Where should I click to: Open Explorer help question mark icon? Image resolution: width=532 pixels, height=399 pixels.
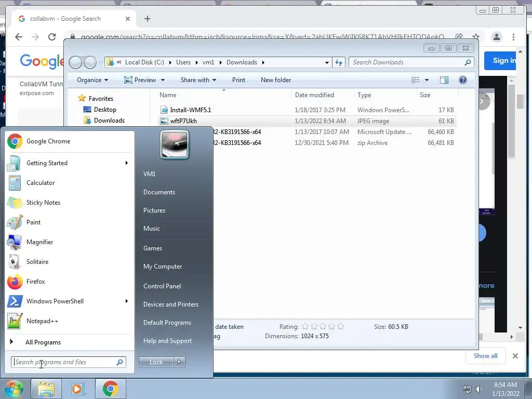tap(462, 79)
